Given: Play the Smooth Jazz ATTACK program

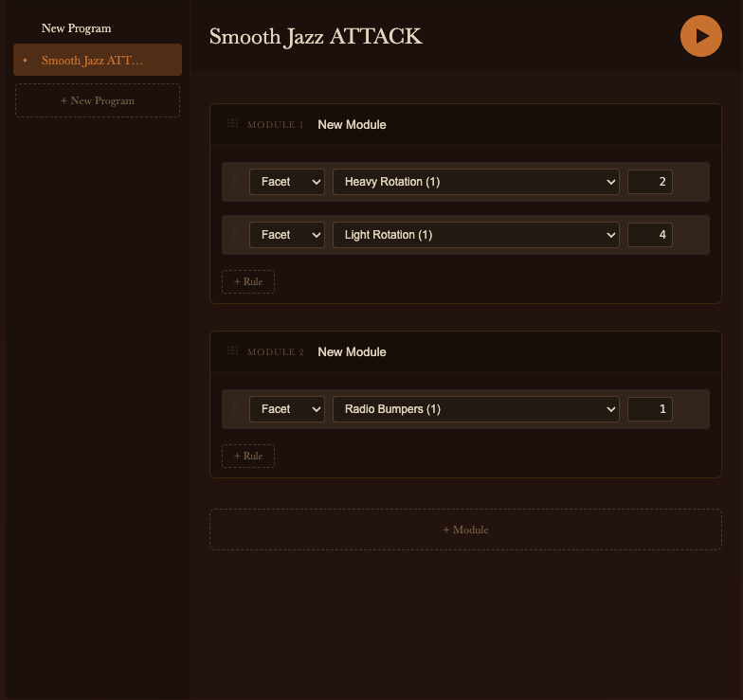Looking at the screenshot, I should tap(701, 36).
